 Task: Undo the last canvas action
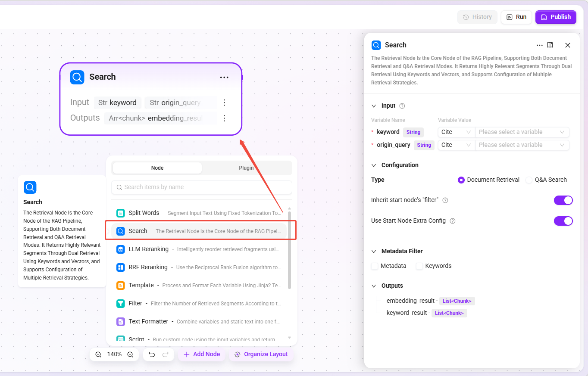point(152,354)
